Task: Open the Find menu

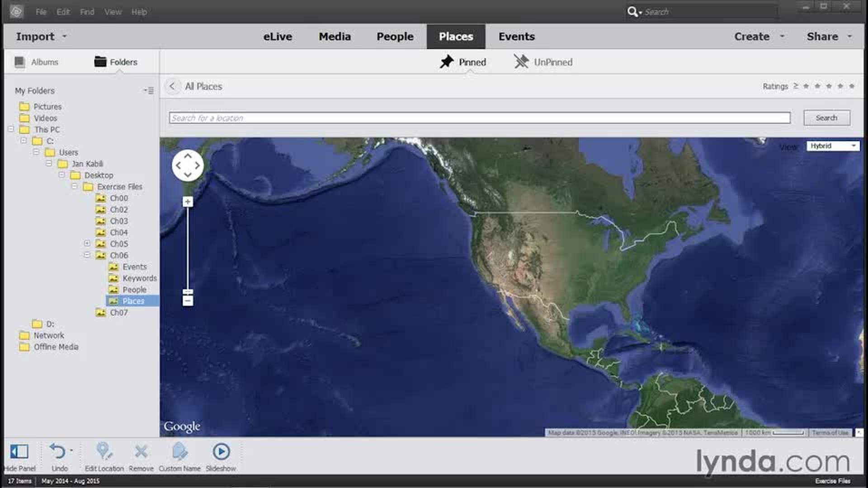Action: pyautogui.click(x=87, y=12)
